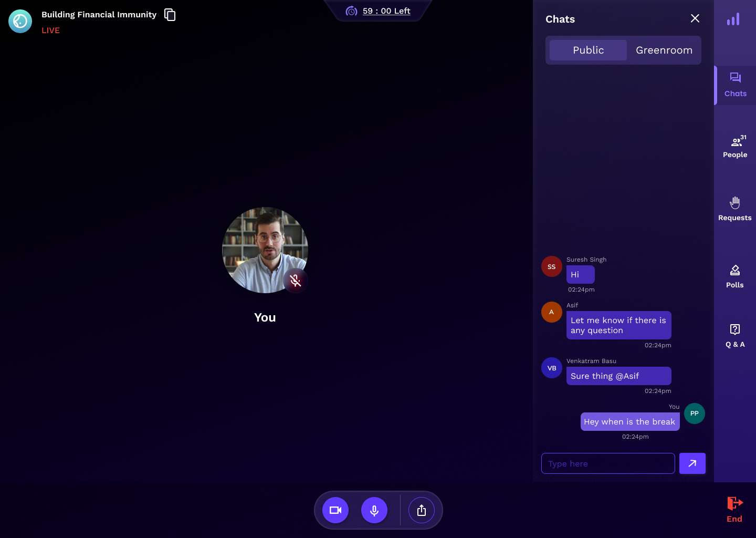The height and width of the screenshot is (538, 756).
Task: Click the Building Financial Immunity title
Action: [99, 15]
